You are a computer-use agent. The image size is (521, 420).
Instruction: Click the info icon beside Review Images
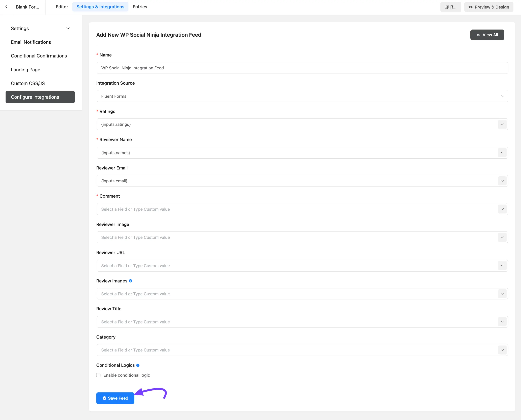[131, 281]
